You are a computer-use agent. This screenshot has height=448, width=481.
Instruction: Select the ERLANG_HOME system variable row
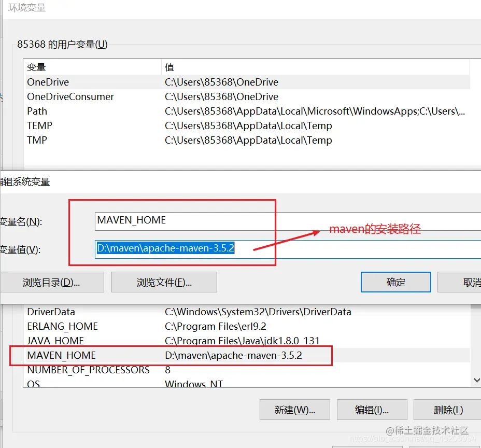tap(248, 326)
